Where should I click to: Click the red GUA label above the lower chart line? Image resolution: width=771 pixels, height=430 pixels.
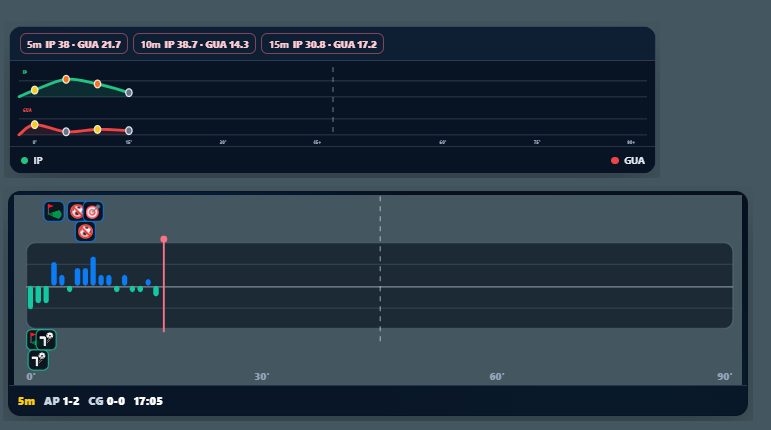27,110
